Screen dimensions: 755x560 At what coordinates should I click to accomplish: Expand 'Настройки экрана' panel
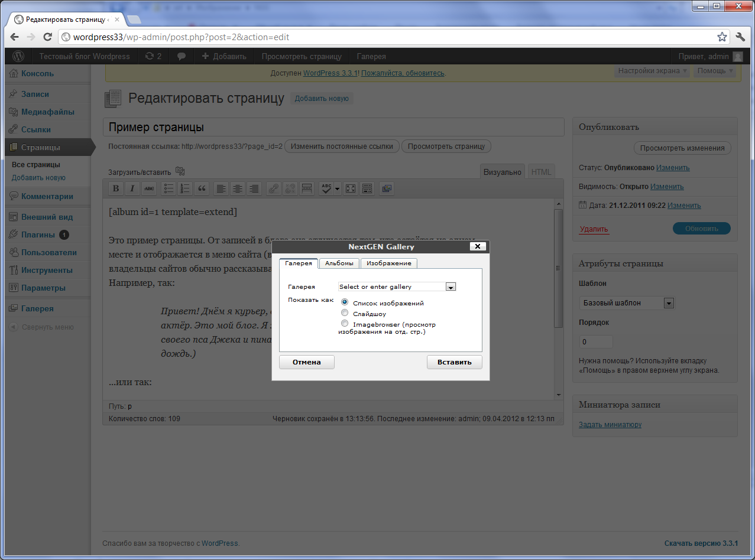pos(653,70)
